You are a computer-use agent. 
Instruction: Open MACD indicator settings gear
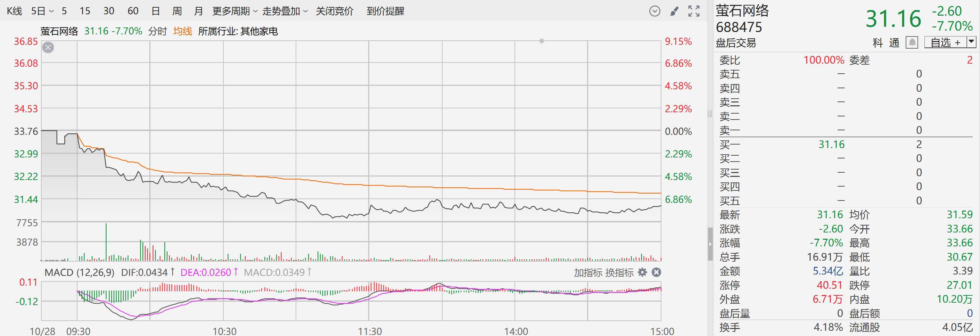[643, 272]
